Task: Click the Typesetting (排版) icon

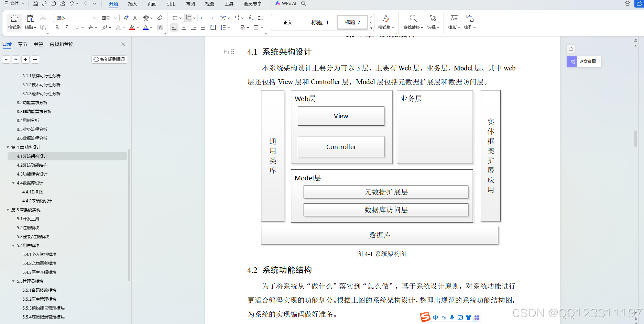Action: tap(454, 18)
